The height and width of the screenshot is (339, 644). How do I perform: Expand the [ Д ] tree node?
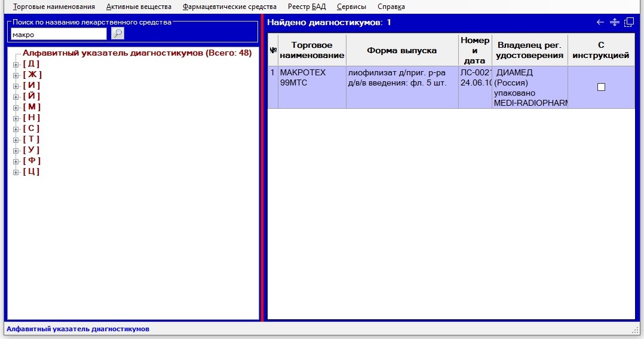click(x=16, y=64)
